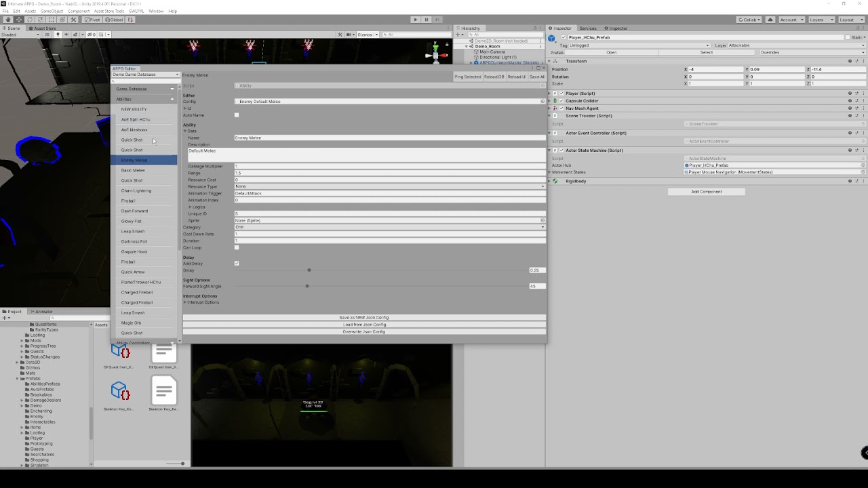Open Transform component help icon
This screenshot has width=868, height=488.
(x=850, y=61)
